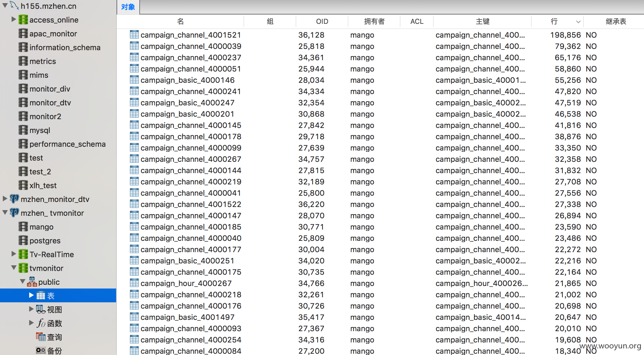
Task: Click the 查询 query icon
Action: coord(40,337)
